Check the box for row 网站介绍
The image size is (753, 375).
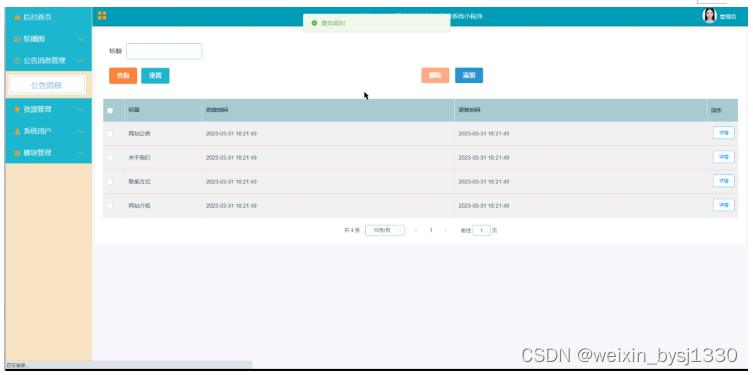click(110, 206)
